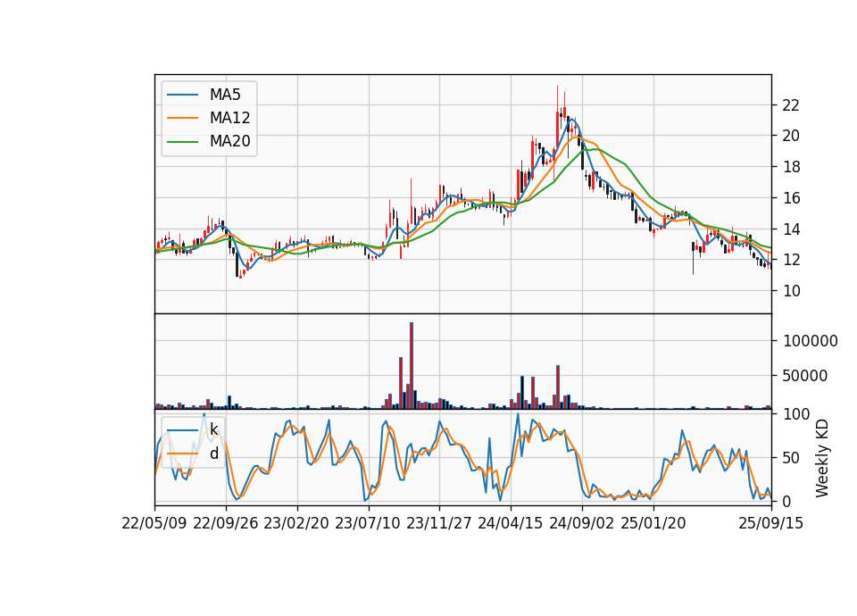Click the 24/04/15 date tick label
The height and width of the screenshot is (616, 857).
(511, 523)
